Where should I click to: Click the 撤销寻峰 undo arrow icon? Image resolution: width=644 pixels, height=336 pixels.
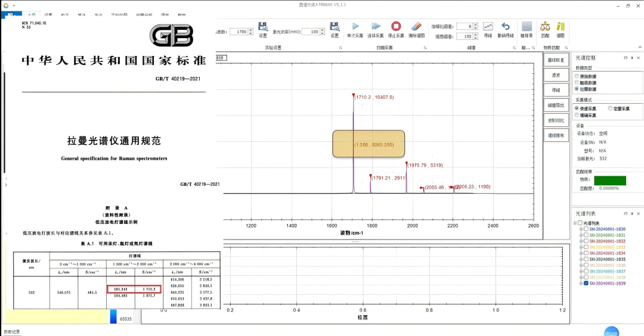point(506,26)
